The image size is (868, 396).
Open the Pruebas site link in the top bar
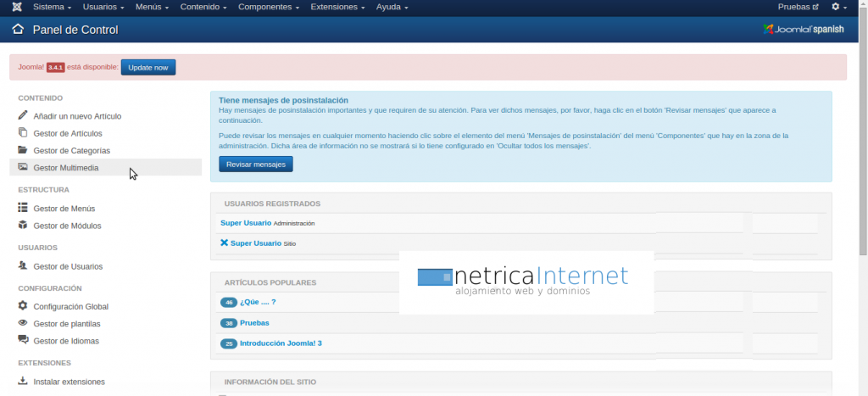click(x=798, y=7)
